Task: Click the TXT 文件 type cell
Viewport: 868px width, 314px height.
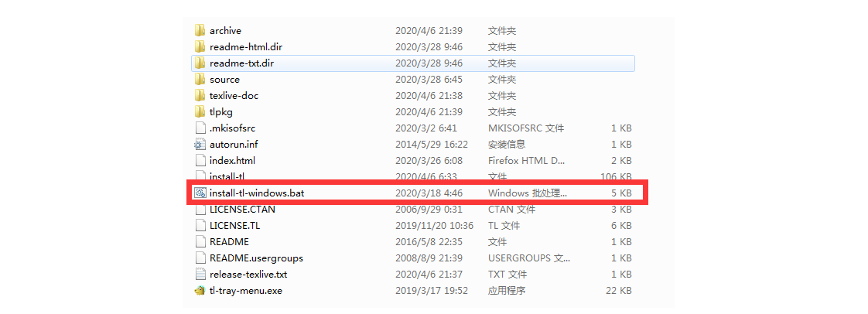Action: point(507,274)
